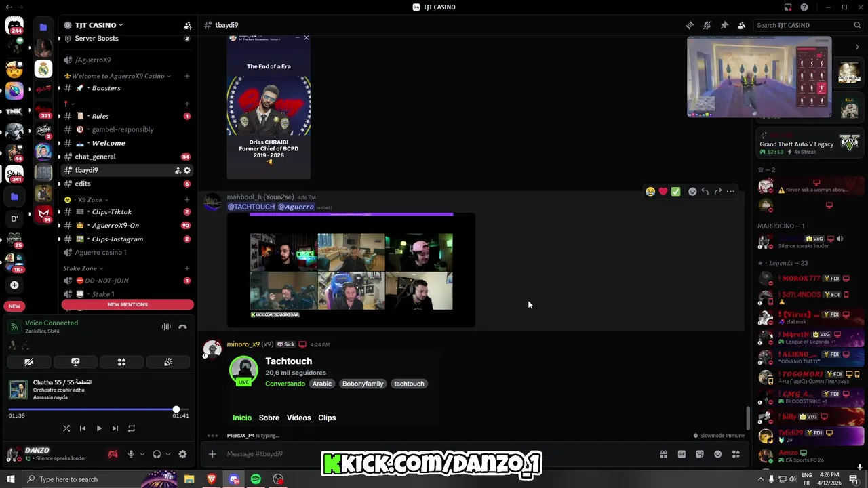Skip to the previous track
The width and height of the screenshot is (868, 488).
(83, 428)
